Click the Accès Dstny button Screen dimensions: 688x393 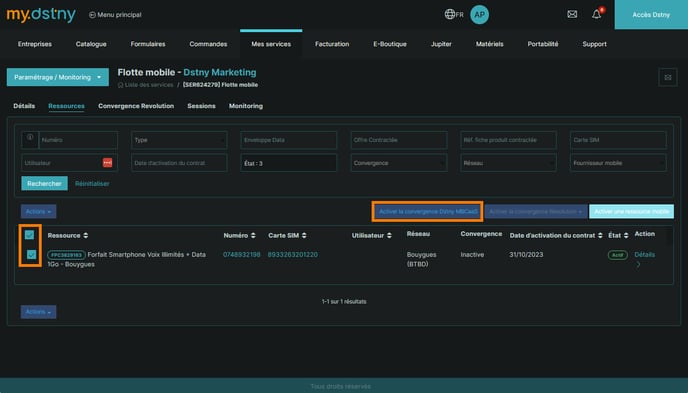[x=651, y=14]
